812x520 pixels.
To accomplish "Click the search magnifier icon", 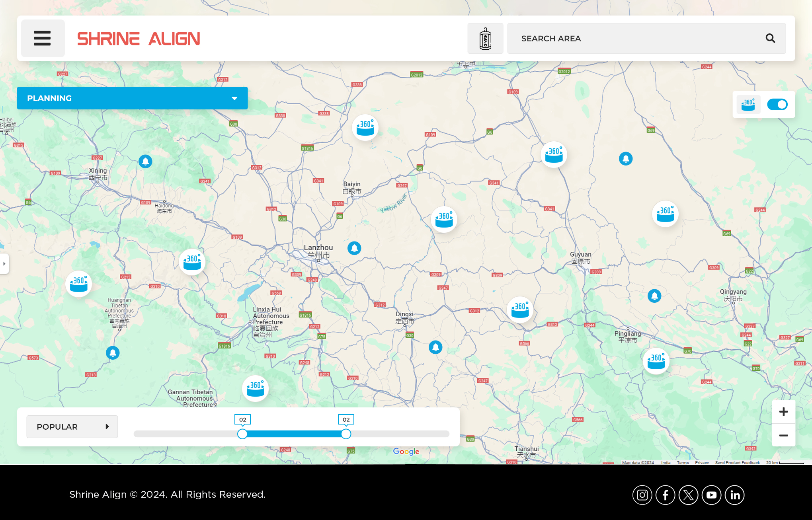I will 770,39.
